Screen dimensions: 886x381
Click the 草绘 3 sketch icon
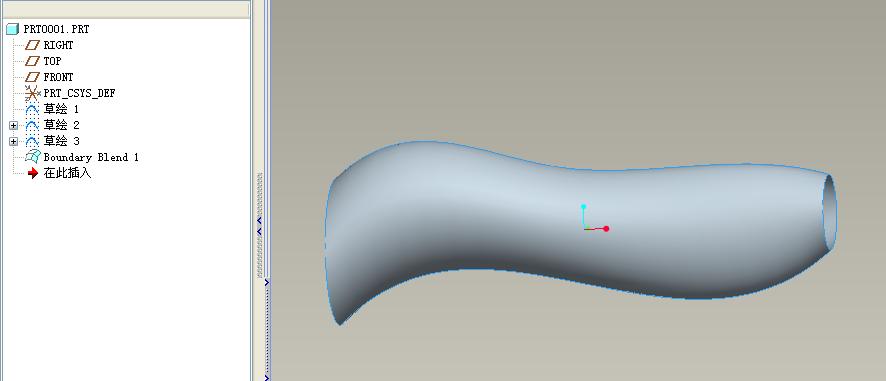33,141
